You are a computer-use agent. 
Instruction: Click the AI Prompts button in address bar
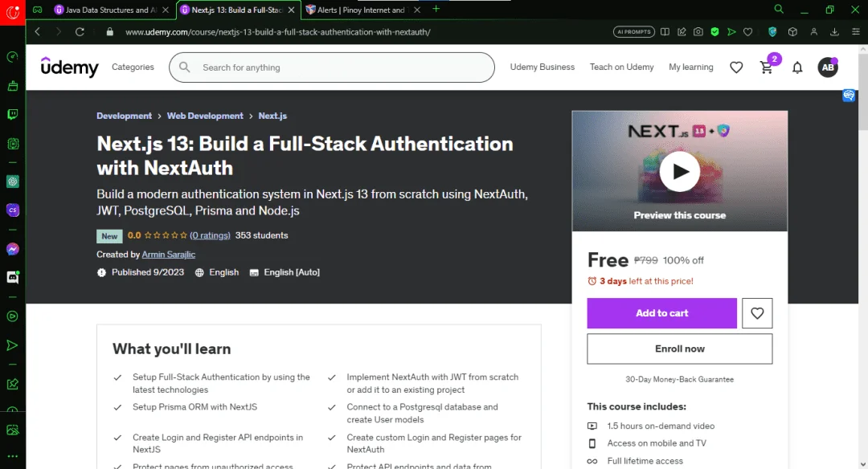click(x=634, y=32)
